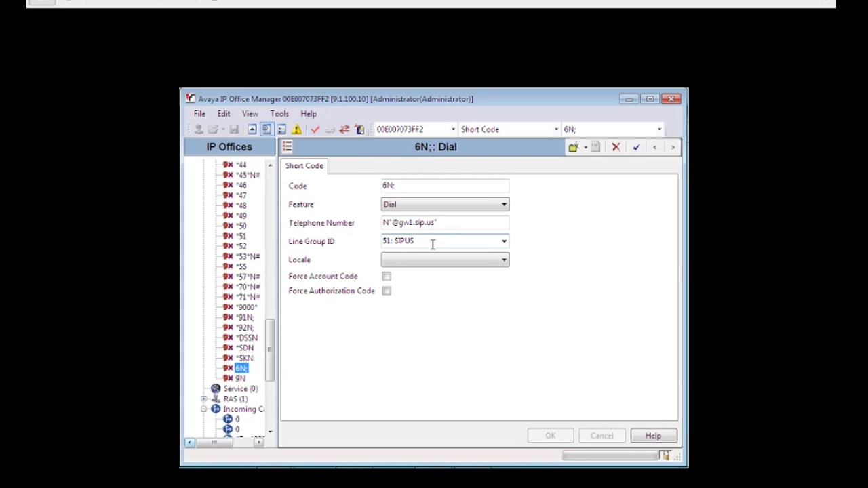The width and height of the screenshot is (868, 488).
Task: Go to next record with right arrow
Action: point(673,147)
